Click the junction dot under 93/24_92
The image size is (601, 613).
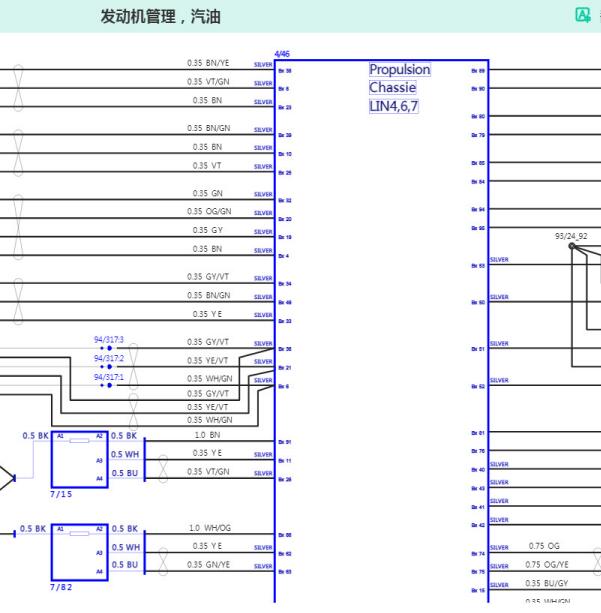click(572, 246)
